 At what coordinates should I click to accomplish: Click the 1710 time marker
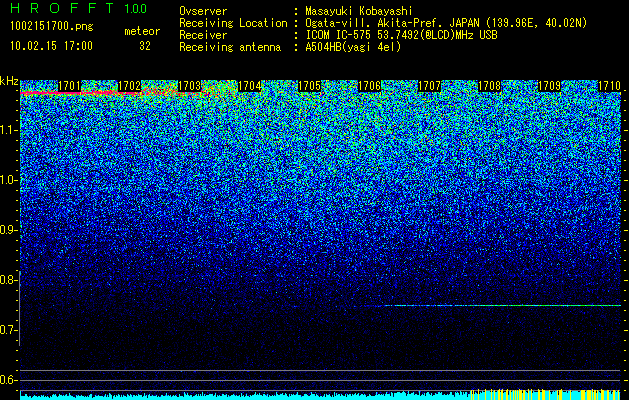pos(609,86)
